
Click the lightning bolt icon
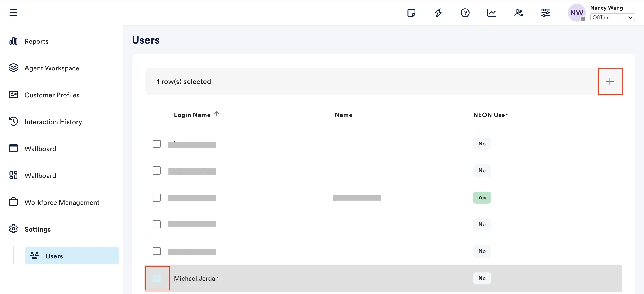click(438, 13)
